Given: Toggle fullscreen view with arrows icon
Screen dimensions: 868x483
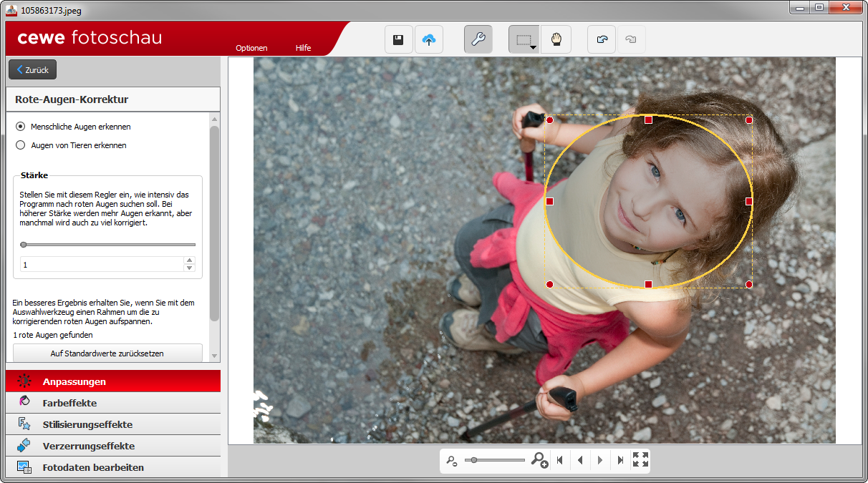Looking at the screenshot, I should tap(640, 460).
